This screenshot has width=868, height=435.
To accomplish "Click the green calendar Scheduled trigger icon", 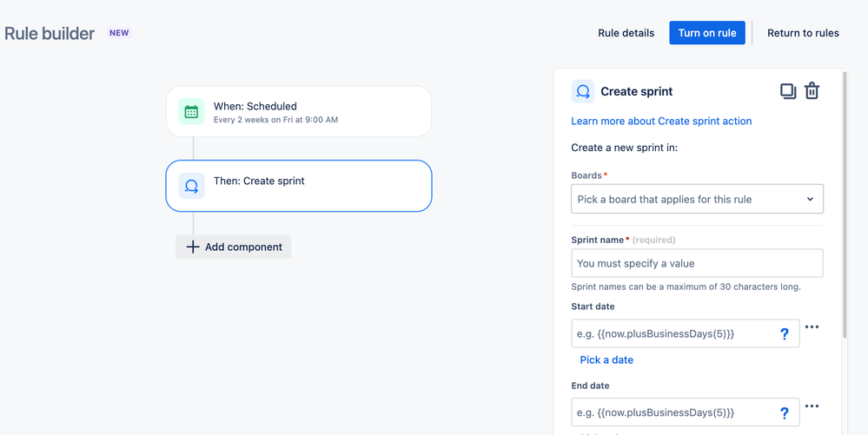I will tap(191, 112).
